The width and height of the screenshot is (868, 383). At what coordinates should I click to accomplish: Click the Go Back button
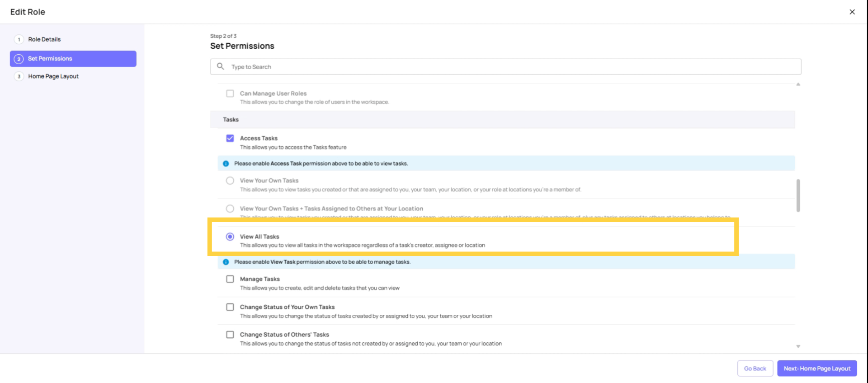coord(755,369)
